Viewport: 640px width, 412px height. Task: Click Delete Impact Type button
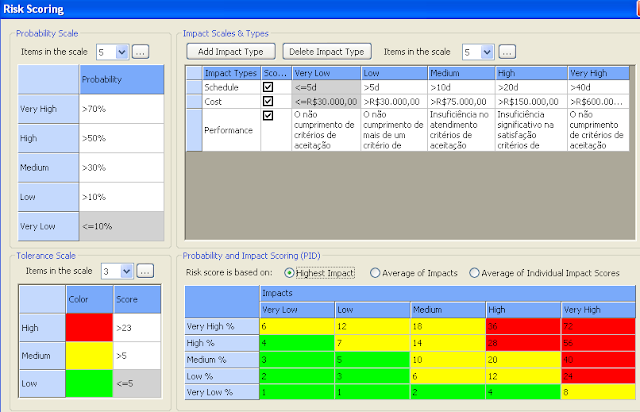click(327, 52)
